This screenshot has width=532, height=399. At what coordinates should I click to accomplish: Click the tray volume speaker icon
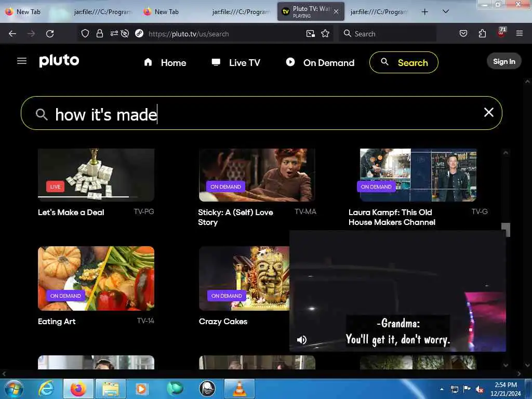click(x=480, y=389)
